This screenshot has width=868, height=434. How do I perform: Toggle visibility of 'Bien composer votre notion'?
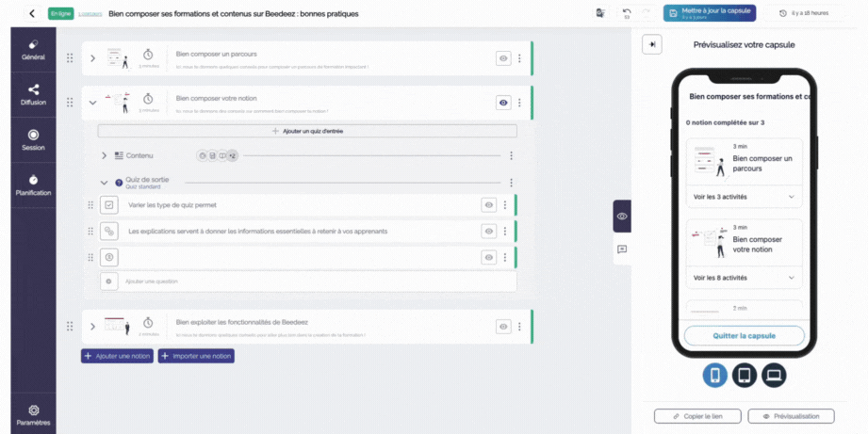(x=503, y=103)
